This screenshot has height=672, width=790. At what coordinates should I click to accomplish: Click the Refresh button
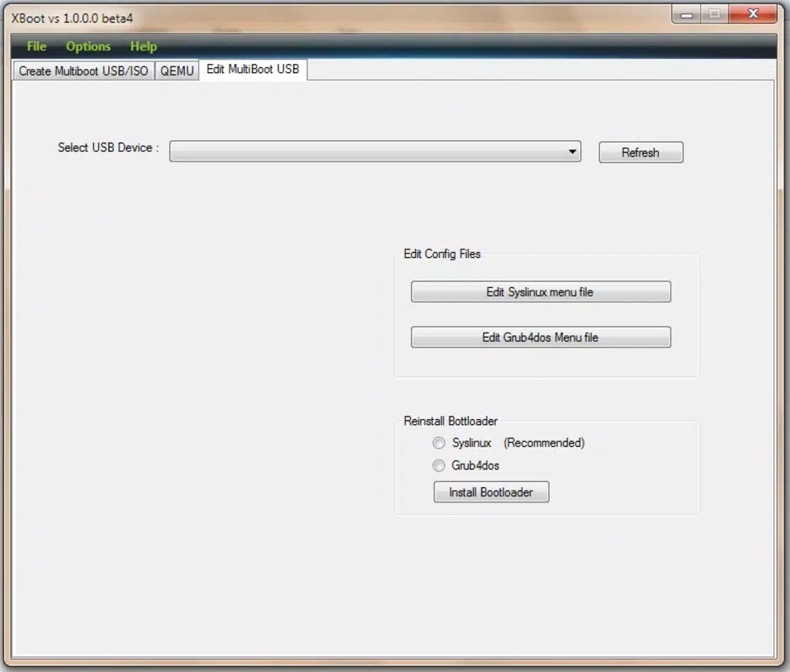point(641,152)
